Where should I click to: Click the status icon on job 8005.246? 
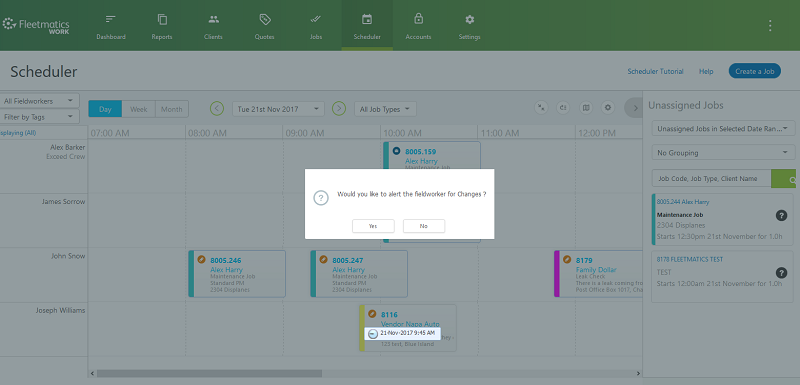point(202,260)
